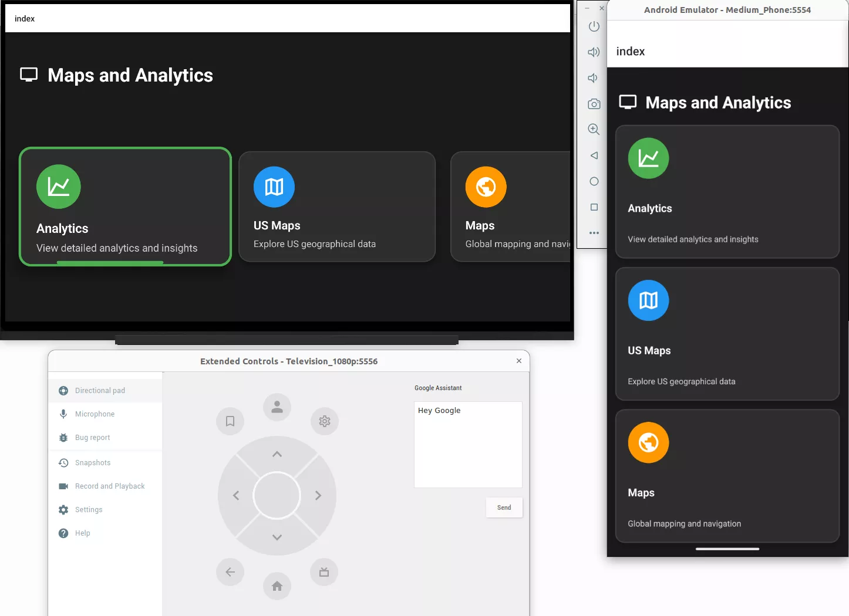The width and height of the screenshot is (849, 616).
Task: Tap the profile icon on the remote
Action: (x=277, y=407)
